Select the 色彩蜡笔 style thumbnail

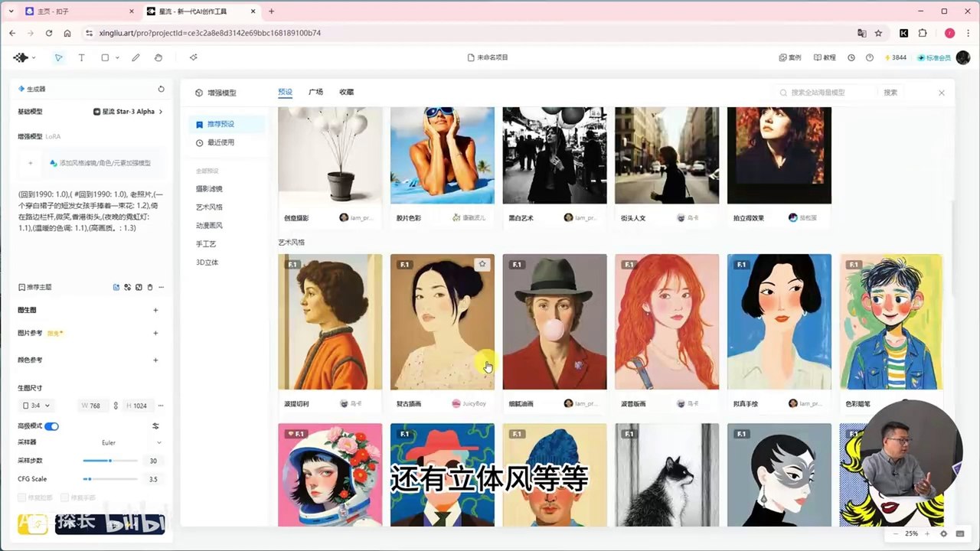(891, 322)
